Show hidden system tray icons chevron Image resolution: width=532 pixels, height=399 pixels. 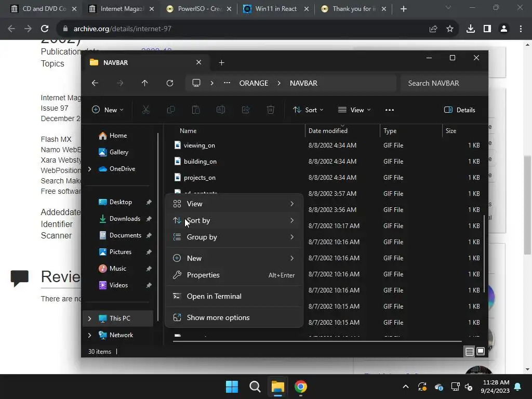(x=405, y=387)
